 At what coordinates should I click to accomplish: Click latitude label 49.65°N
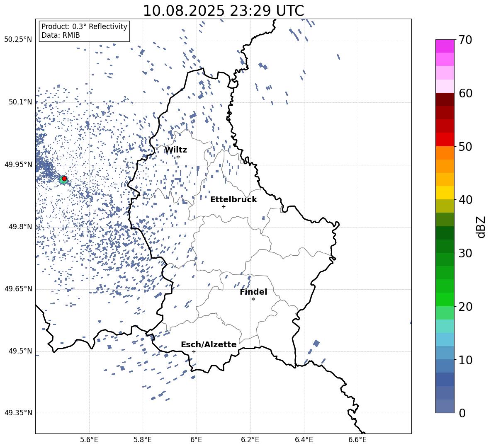click(18, 289)
